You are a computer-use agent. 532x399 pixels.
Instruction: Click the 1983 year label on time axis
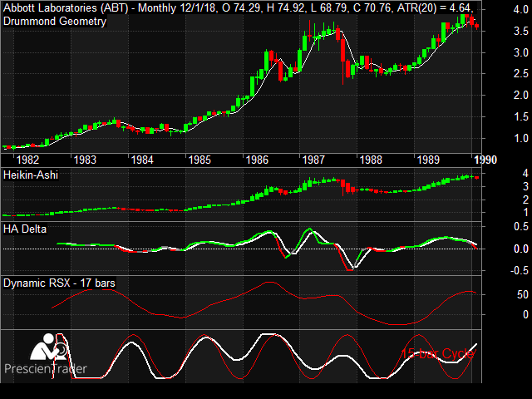tap(85, 160)
